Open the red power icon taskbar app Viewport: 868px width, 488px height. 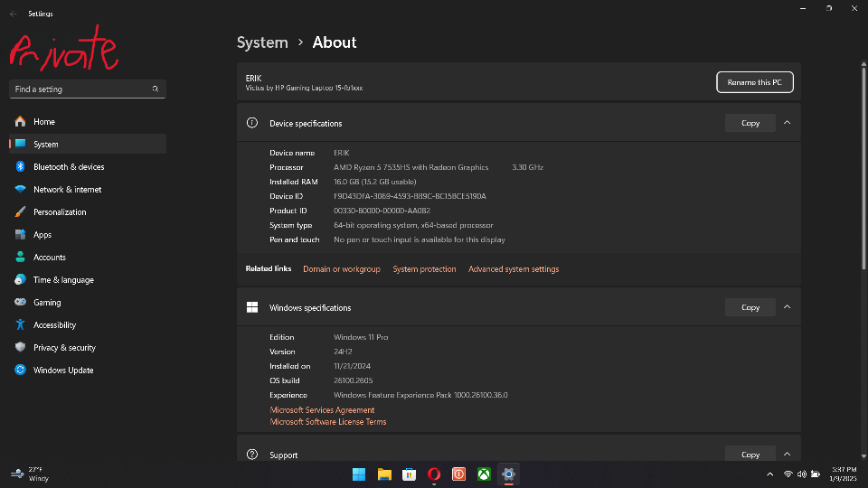459,474
